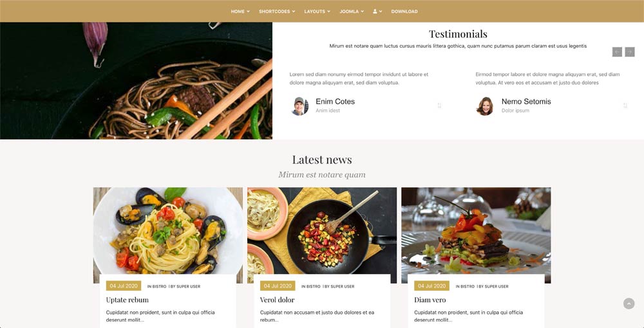Show previous testimonial with left arrow
Screen dimensions: 644x328
click(617, 52)
